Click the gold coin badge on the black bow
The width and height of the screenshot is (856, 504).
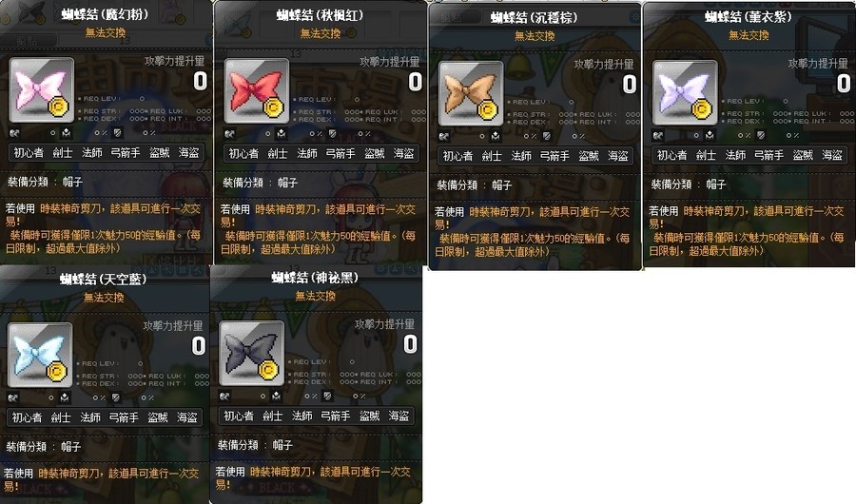coord(268,370)
